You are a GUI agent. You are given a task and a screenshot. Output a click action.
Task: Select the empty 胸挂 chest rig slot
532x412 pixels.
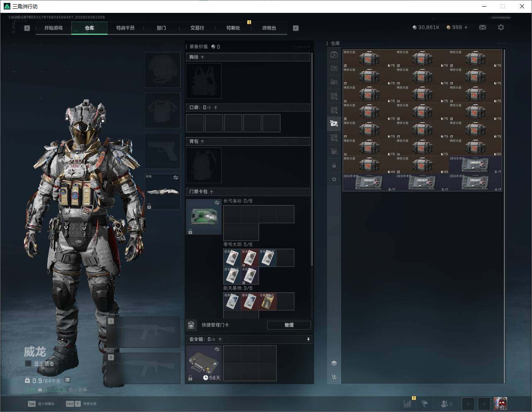coord(204,81)
